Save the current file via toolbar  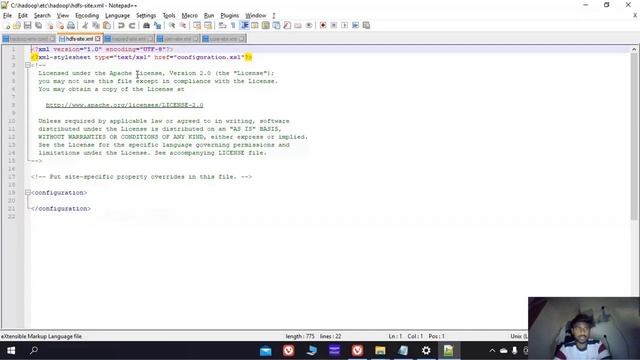pos(27,25)
